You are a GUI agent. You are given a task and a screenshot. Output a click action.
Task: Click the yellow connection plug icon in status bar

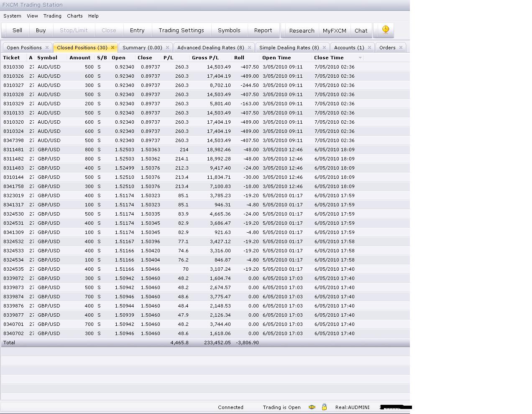pyautogui.click(x=312, y=407)
